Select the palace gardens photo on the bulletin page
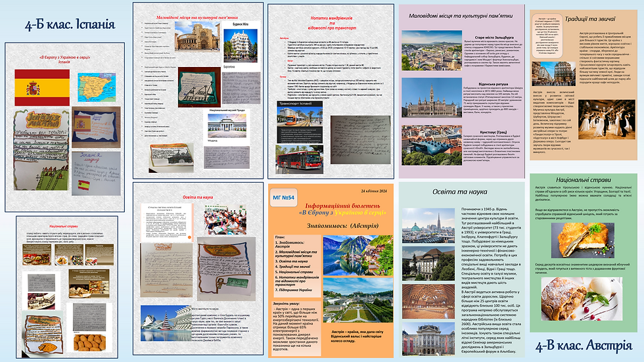 (x=358, y=301)
